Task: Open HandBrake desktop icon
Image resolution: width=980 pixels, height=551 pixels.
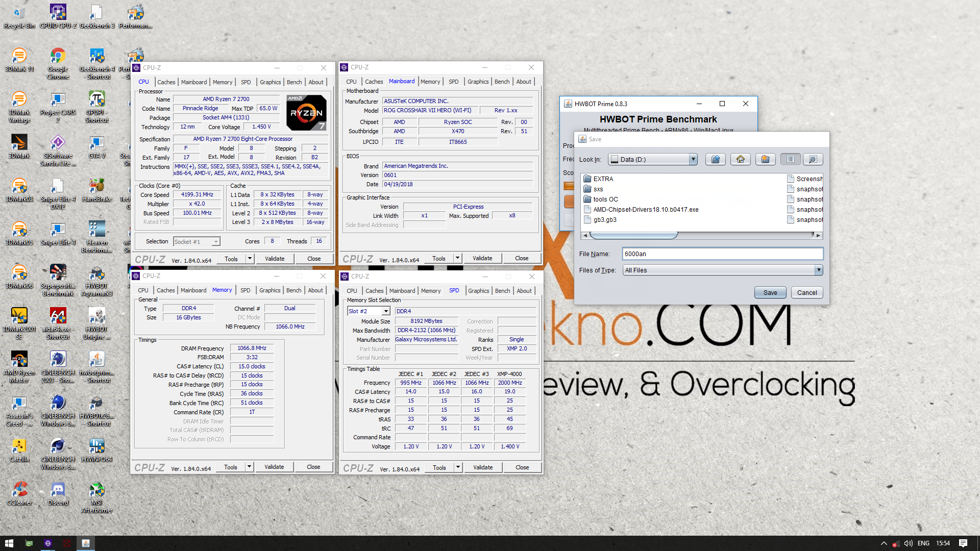Action: coord(96,190)
